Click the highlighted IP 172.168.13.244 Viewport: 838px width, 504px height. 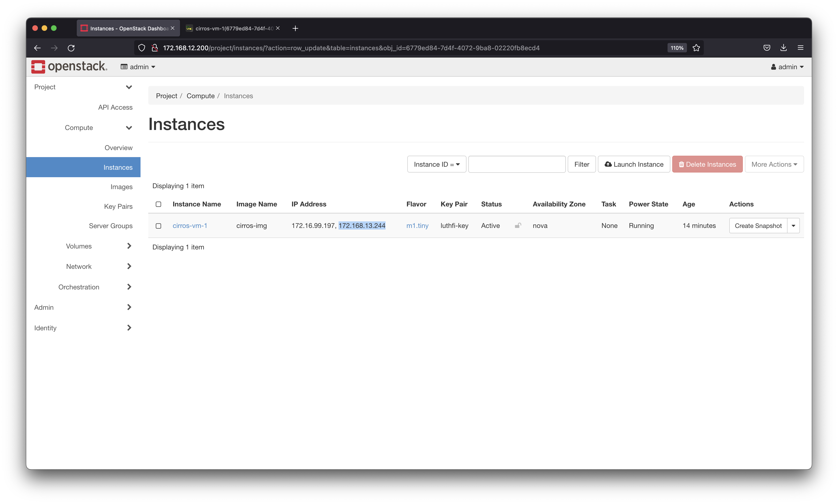[362, 226]
